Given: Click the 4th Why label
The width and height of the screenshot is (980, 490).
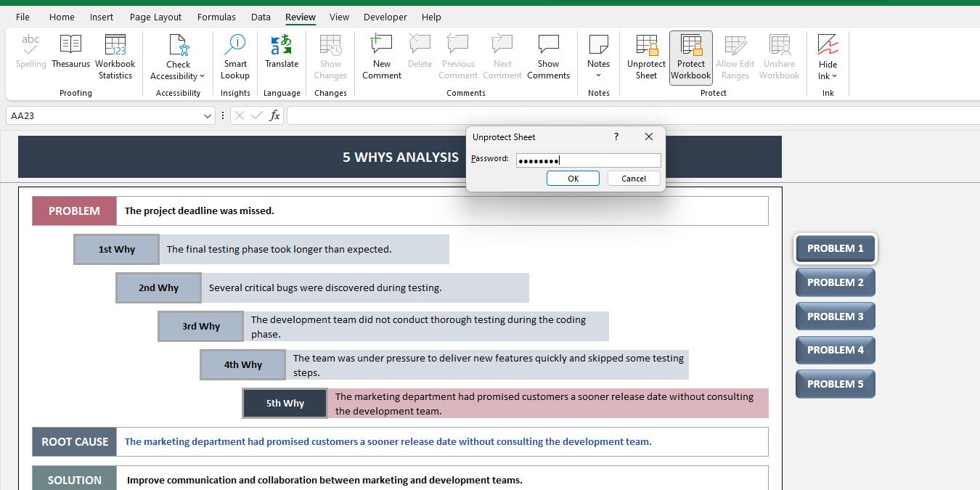Looking at the screenshot, I should [242, 364].
